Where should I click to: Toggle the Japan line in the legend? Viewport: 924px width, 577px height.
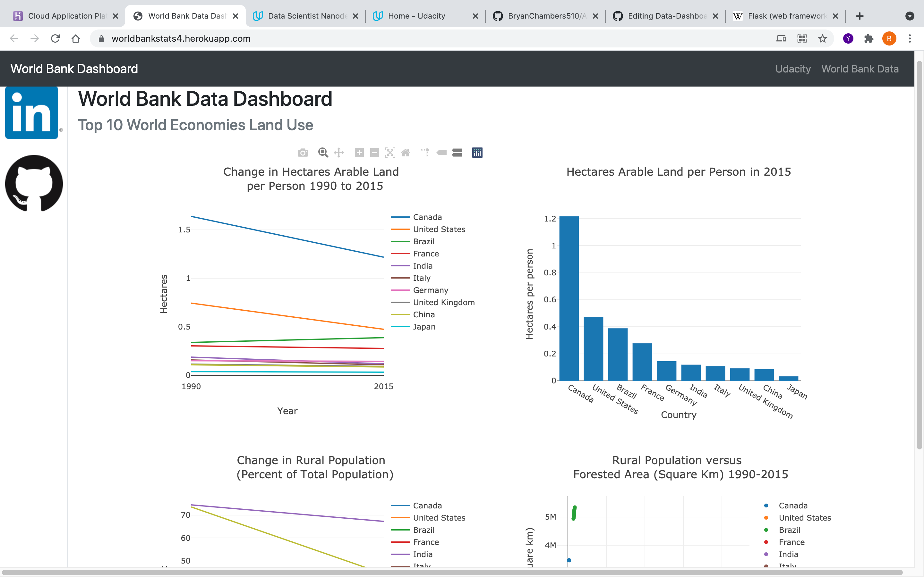click(424, 327)
